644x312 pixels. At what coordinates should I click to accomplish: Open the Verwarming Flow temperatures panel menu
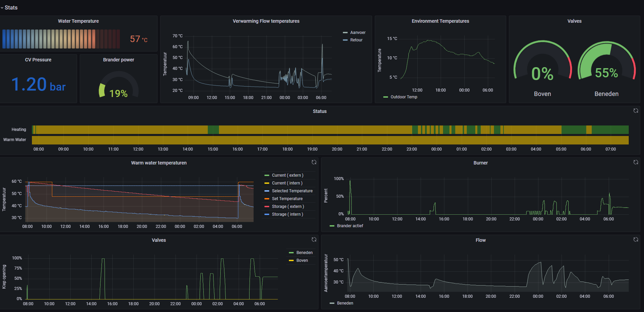pos(266,21)
